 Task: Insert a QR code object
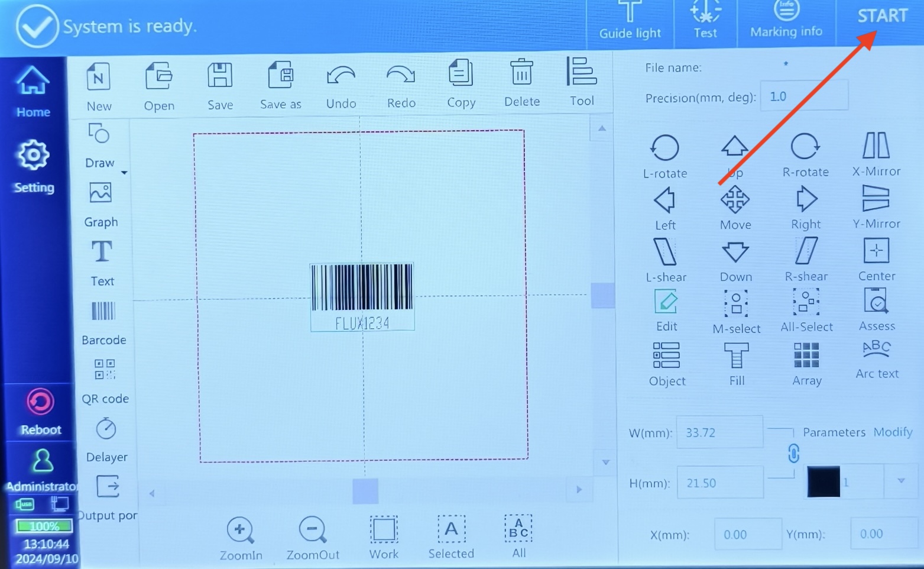105,382
